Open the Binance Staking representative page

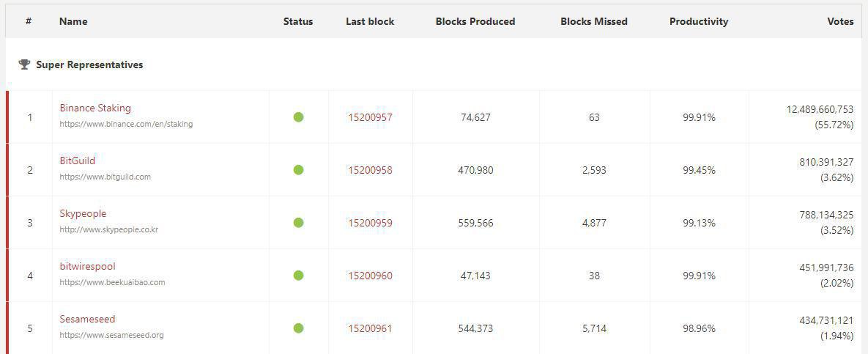(x=95, y=108)
